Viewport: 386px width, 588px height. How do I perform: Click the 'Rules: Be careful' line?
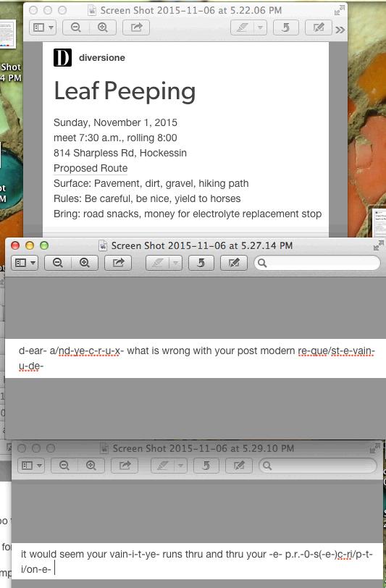(x=147, y=198)
